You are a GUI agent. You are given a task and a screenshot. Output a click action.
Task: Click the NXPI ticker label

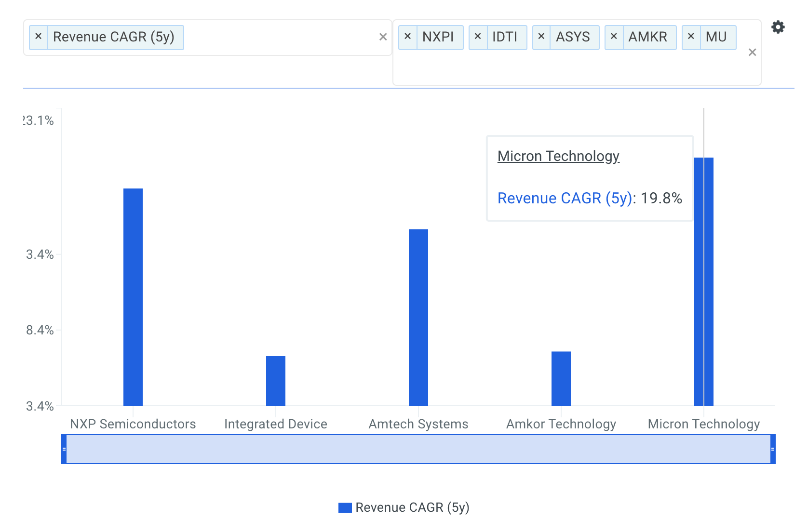[x=438, y=37]
